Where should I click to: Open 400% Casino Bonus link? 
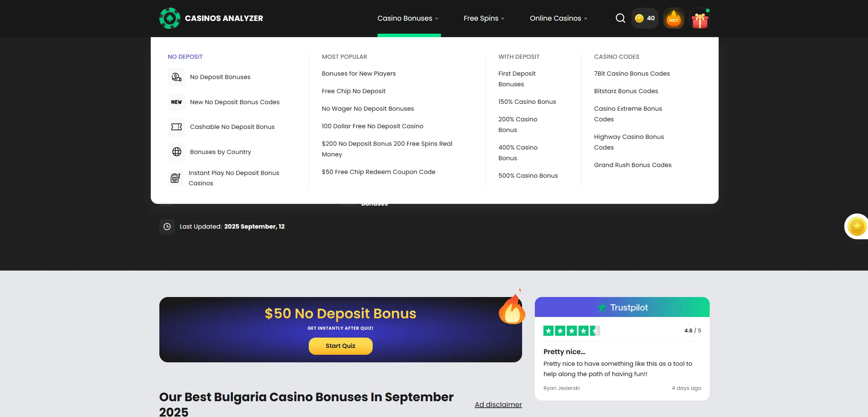click(x=518, y=153)
